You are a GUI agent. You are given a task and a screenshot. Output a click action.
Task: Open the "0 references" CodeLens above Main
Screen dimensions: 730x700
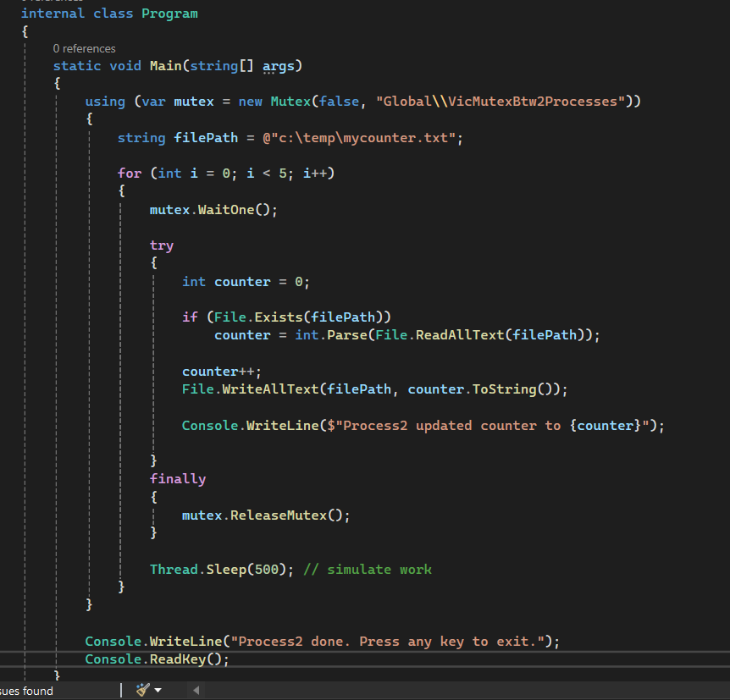tap(84, 48)
